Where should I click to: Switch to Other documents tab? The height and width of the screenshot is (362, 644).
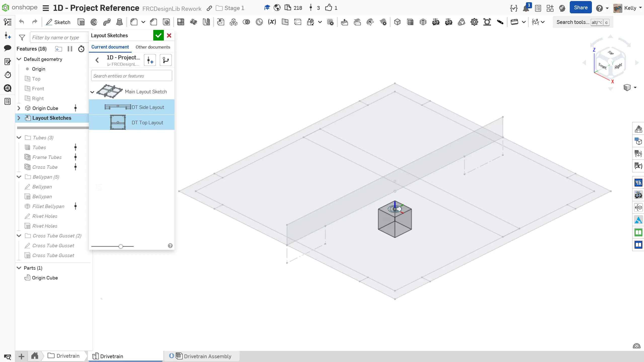pos(153,47)
